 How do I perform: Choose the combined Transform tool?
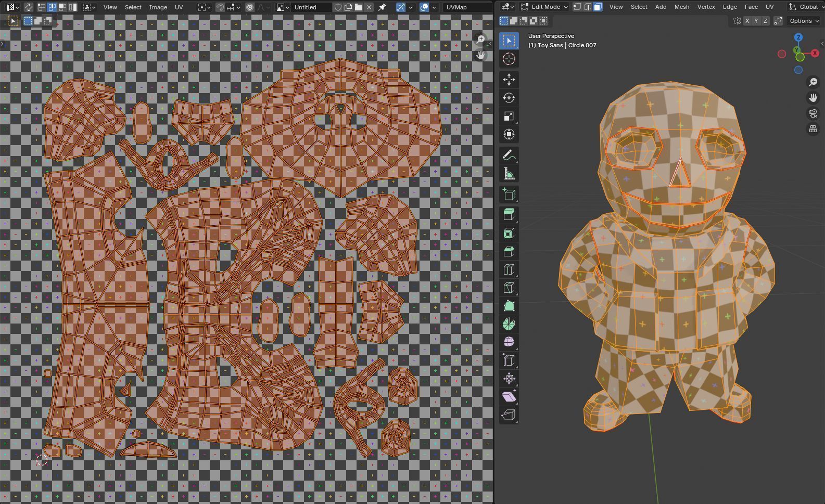pyautogui.click(x=509, y=134)
